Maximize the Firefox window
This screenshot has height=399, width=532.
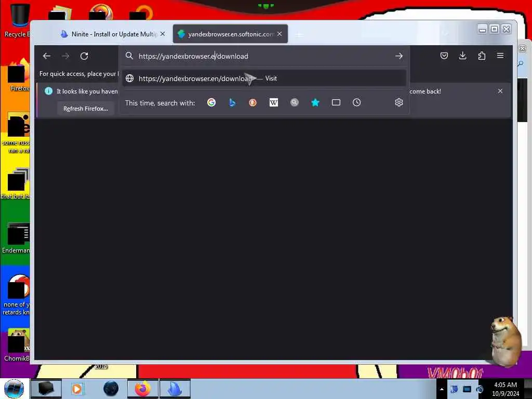495,29
